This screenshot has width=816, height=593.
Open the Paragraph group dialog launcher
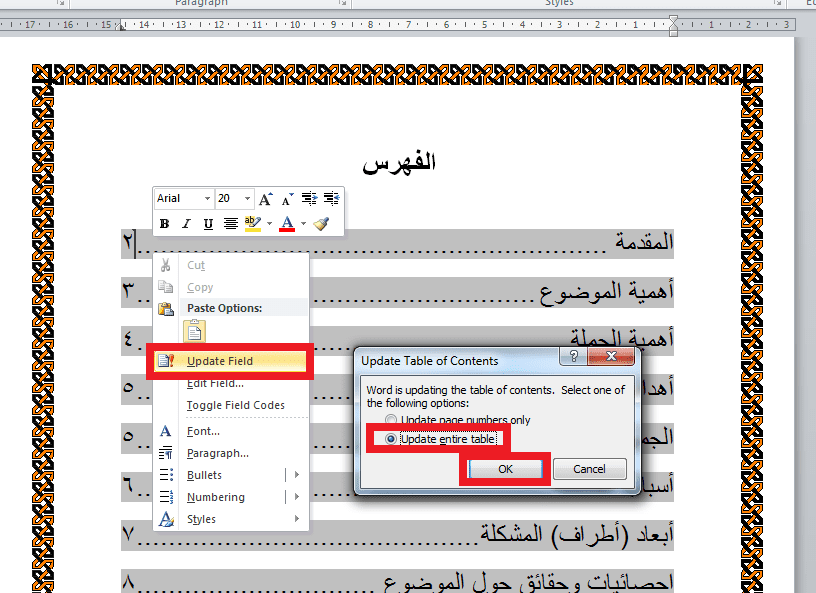[x=342, y=3]
